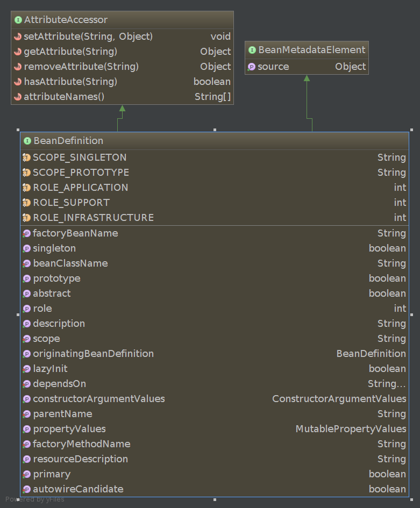Select the resourceDescription property name
This screenshot has height=508, width=420.
click(x=80, y=460)
